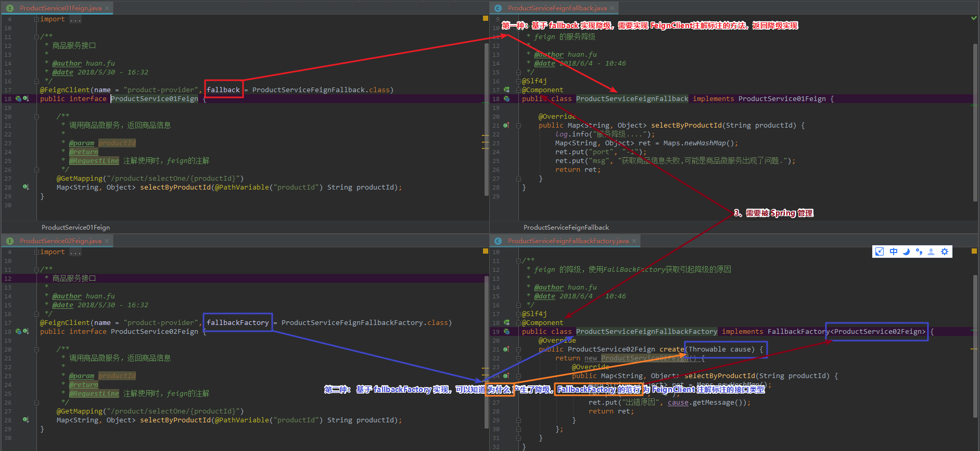The height and width of the screenshot is (451, 980).
Task: Click the vertical scrollbar of the ProductServiceFeignFallbackFactory editor
Action: 975,346
